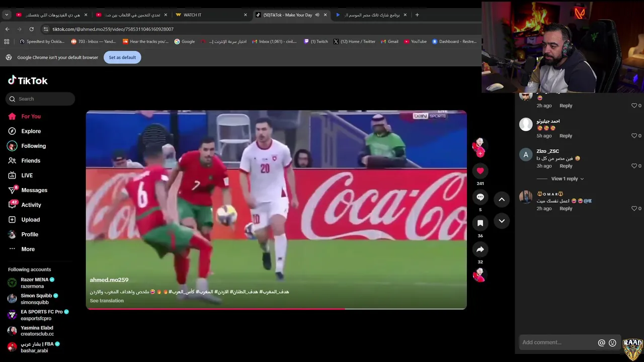Like Zizo _ZSC comment heart

point(634,166)
